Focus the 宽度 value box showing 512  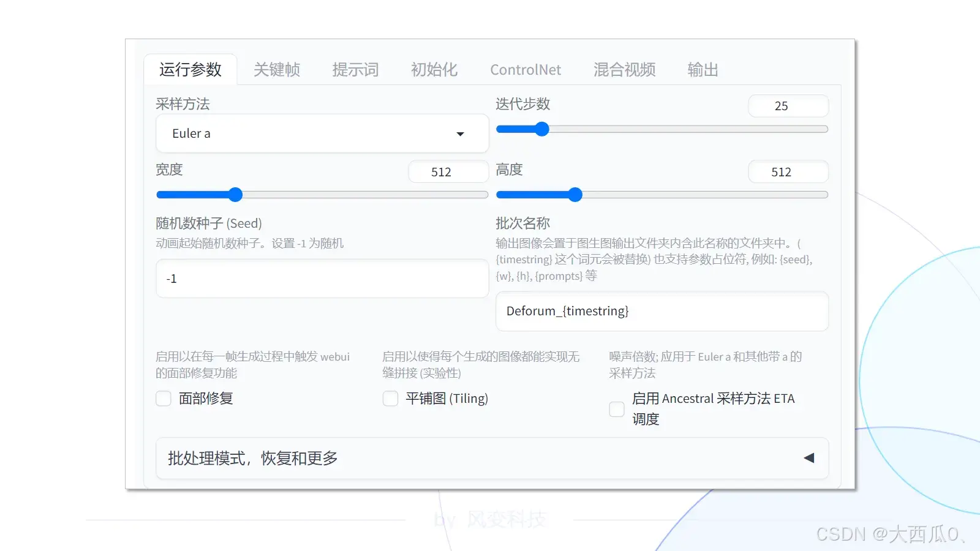pos(448,172)
